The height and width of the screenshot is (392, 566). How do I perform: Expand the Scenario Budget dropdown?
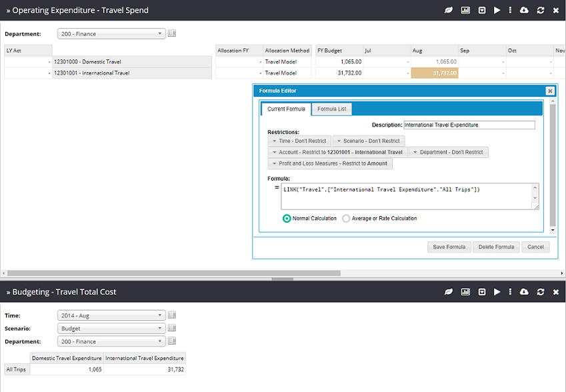[x=111, y=329]
